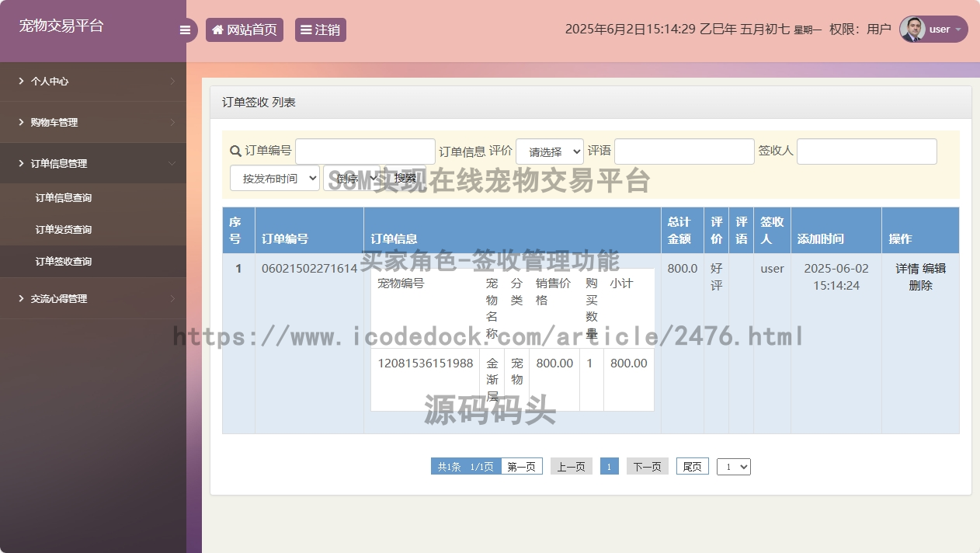Image resolution: width=980 pixels, height=553 pixels.
Task: Go to 上一页 previous page
Action: pos(572,467)
